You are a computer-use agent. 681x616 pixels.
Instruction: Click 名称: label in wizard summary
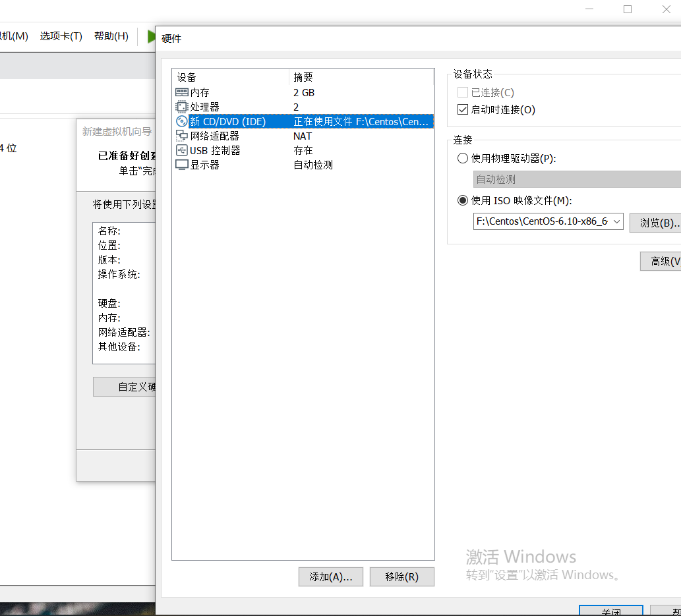109,231
